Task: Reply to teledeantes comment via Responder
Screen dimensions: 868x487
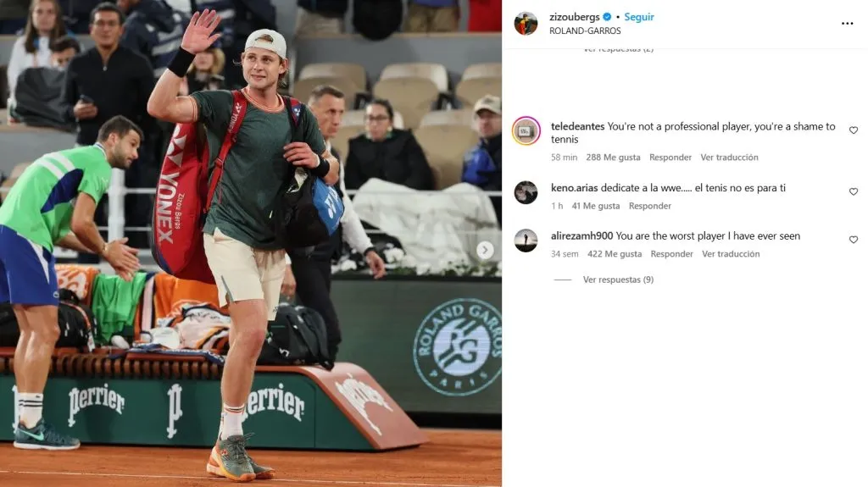Action: pos(670,158)
